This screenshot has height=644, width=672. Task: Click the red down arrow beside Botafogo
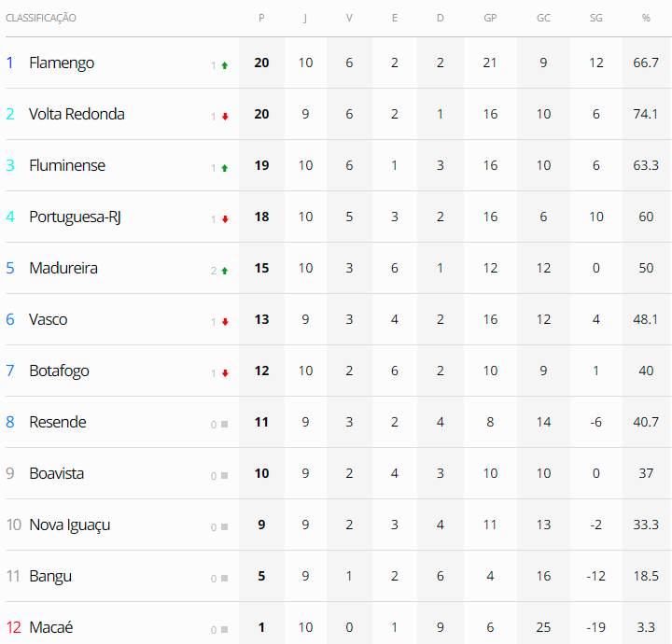224,373
